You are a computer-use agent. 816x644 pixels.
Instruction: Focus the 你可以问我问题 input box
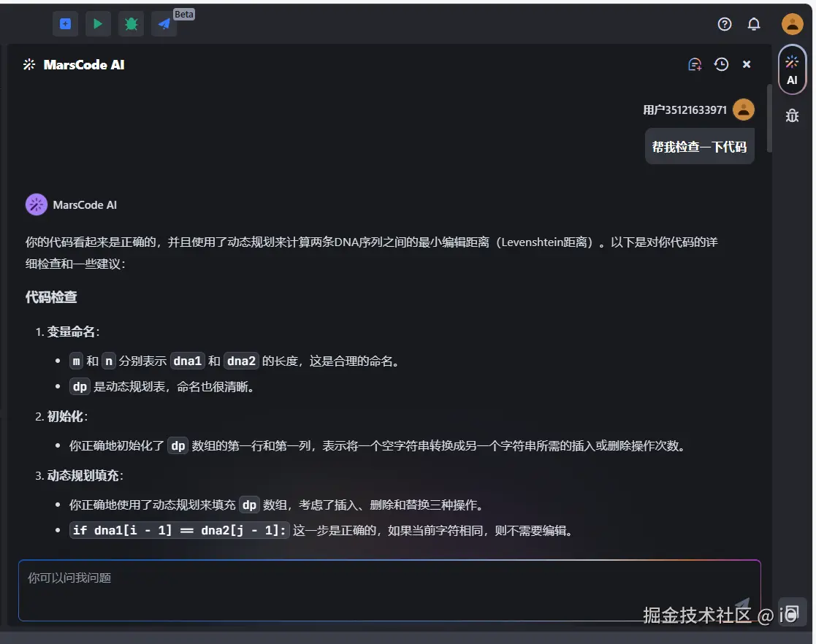coord(390,591)
